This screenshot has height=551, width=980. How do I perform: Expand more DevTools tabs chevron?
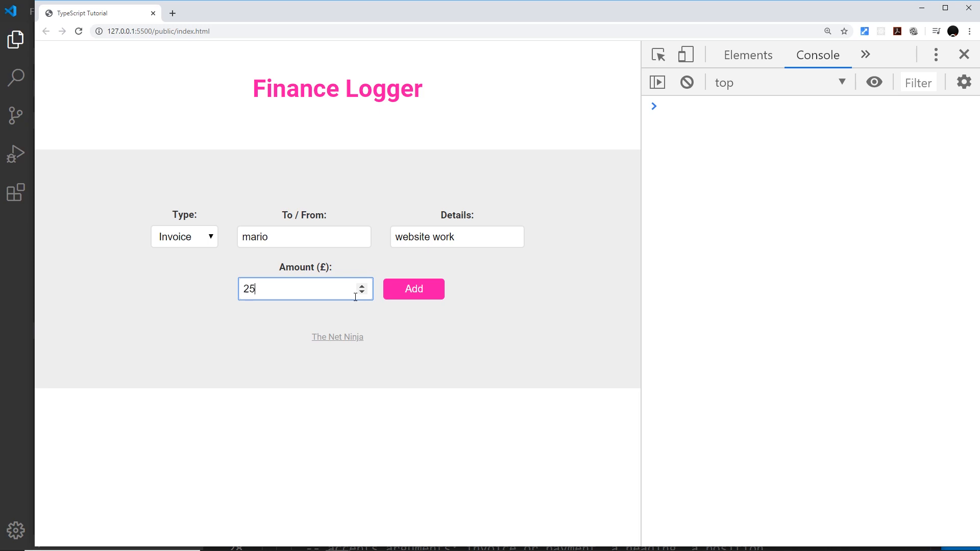tap(865, 55)
